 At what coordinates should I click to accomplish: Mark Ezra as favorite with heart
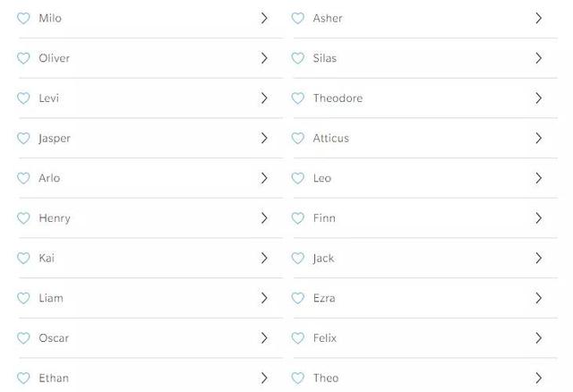tap(297, 298)
